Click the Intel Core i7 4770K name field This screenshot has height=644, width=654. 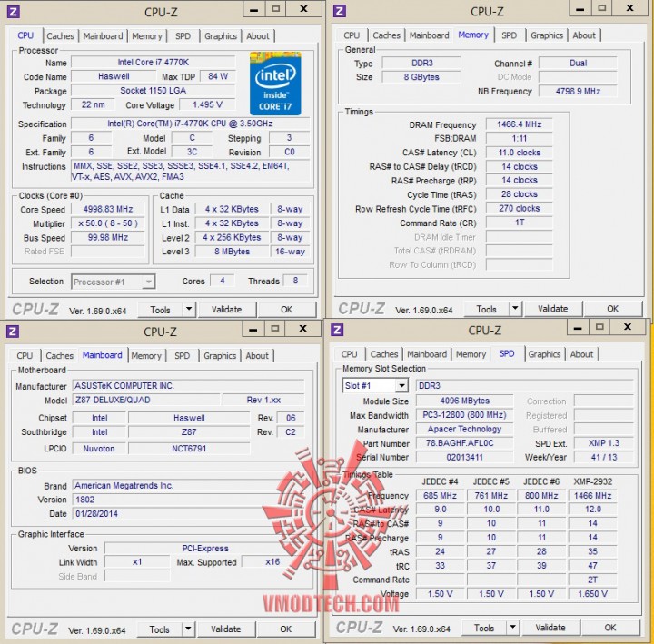154,62
